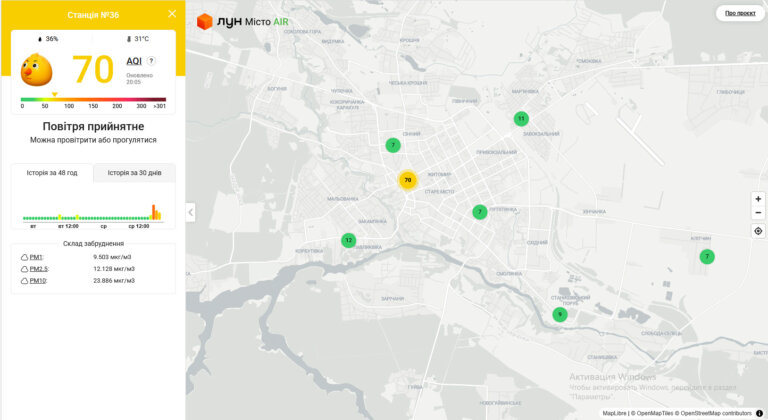
Task: Locate me using the geolocation target icon
Action: pos(758,231)
